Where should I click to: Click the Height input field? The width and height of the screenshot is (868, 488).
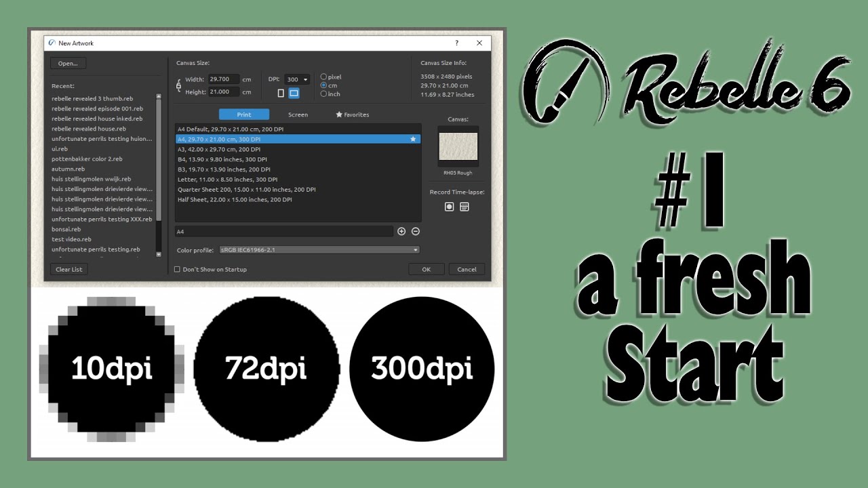tap(224, 91)
